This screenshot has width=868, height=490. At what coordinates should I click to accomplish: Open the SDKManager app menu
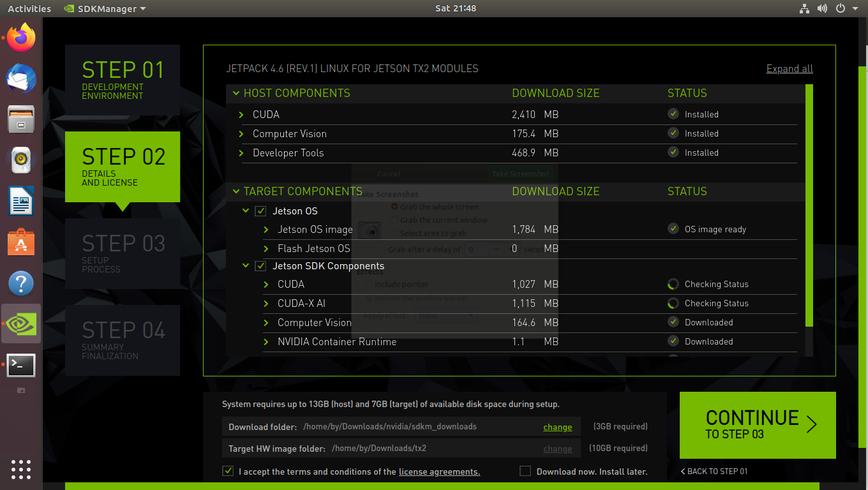105,8
